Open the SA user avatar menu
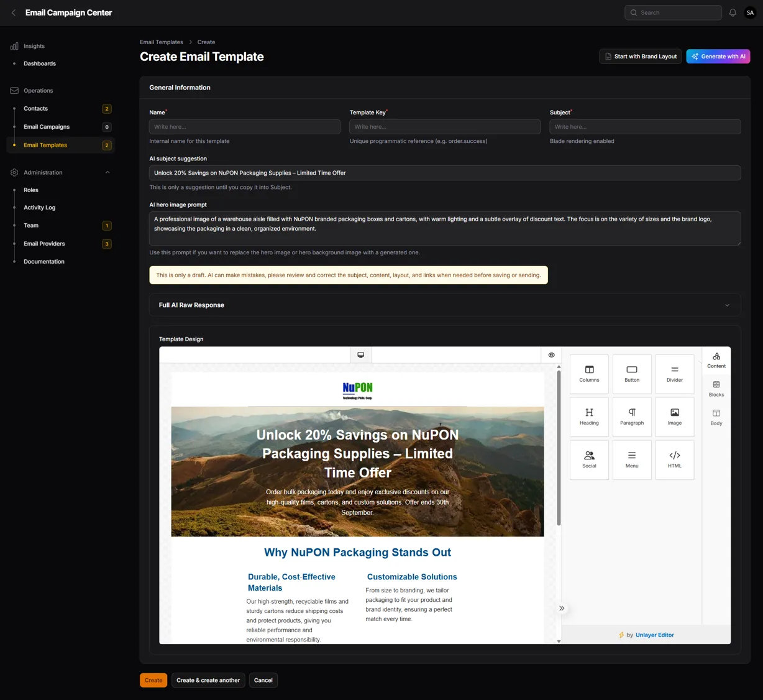This screenshot has width=763, height=700. (x=750, y=12)
